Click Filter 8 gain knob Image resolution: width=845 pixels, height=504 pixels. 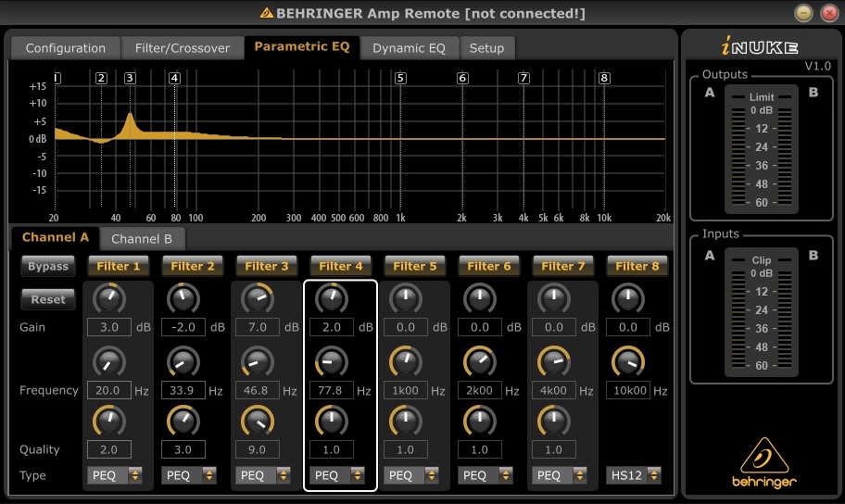click(x=628, y=298)
